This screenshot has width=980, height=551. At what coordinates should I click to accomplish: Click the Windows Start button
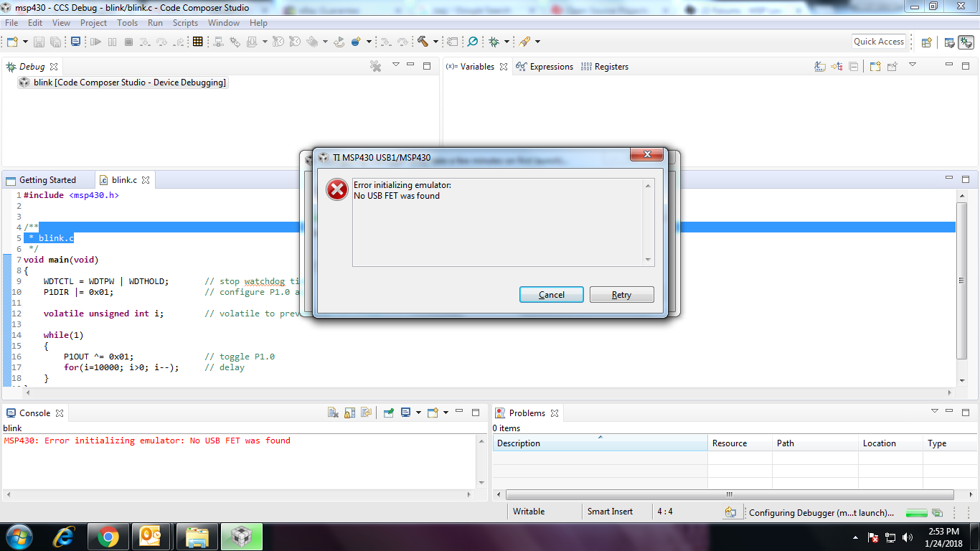[x=19, y=537]
